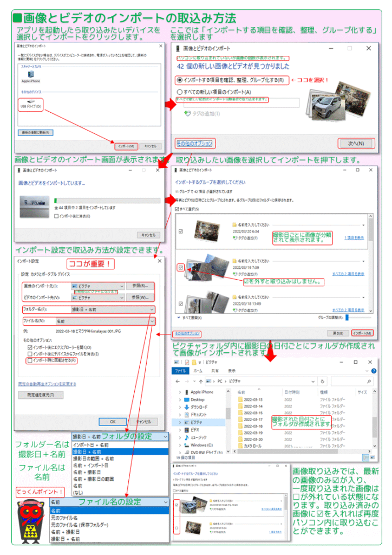Open the ミュージック folder in navigation pane
This screenshot has width=392, height=555.
click(x=198, y=437)
